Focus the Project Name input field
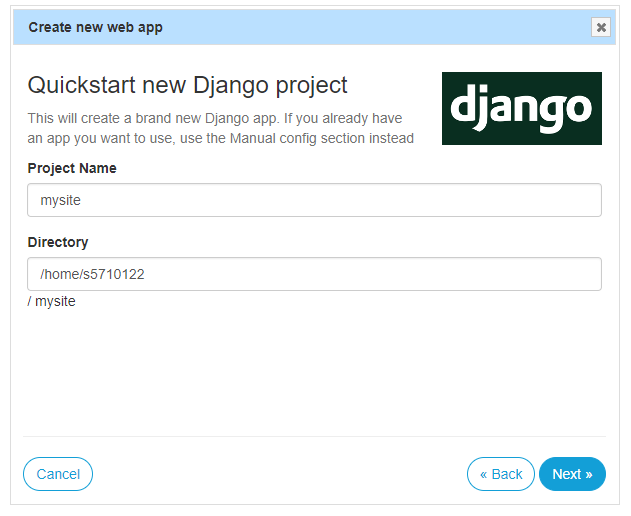The width and height of the screenshot is (631, 516). click(314, 200)
